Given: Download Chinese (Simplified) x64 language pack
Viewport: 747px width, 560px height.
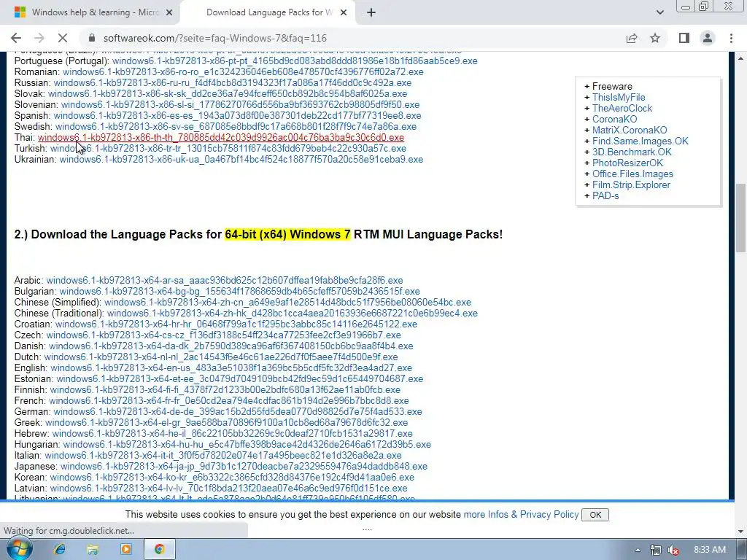Looking at the screenshot, I should click(x=287, y=303).
